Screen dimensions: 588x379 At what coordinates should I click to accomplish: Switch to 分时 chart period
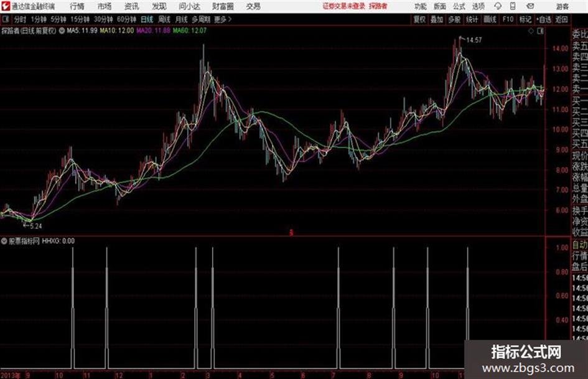click(20, 19)
